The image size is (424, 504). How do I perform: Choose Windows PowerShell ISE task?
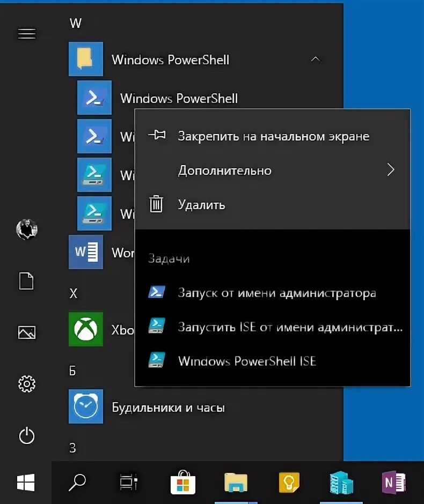[x=273, y=361]
